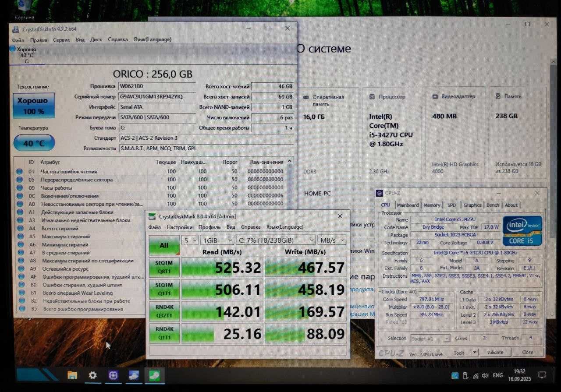
Task: Click the Хорошо 100 % health status button
Action: [x=34, y=106]
